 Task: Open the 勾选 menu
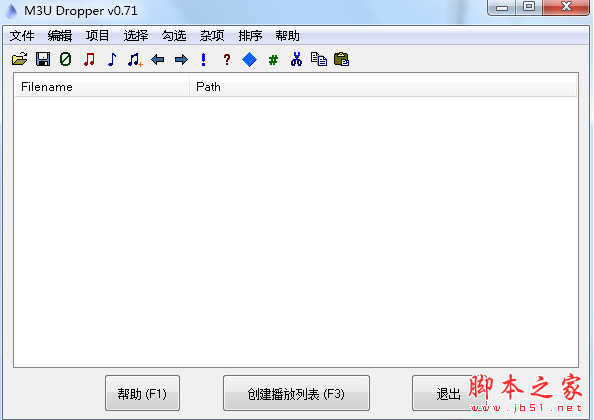click(174, 36)
